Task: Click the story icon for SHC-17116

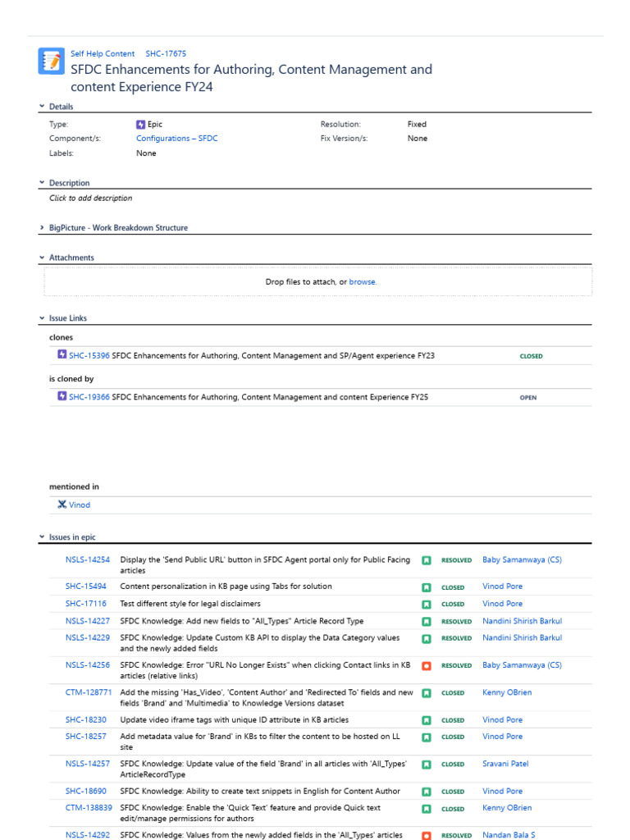Action: [x=427, y=605]
